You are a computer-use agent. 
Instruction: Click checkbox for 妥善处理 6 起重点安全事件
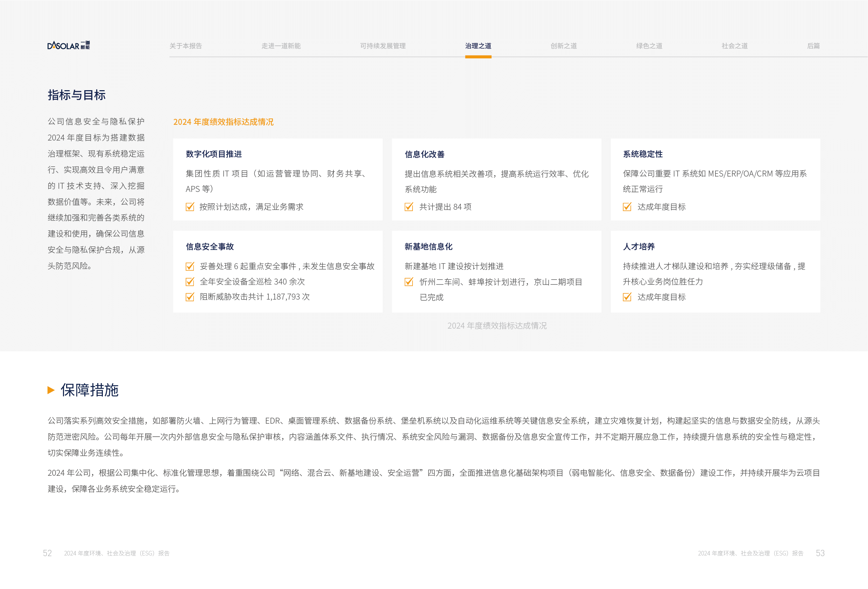click(190, 266)
